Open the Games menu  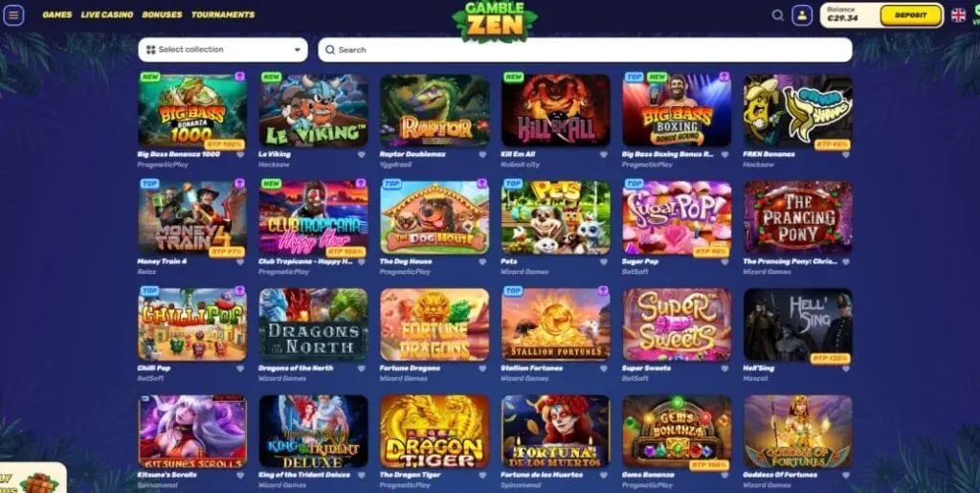56,15
